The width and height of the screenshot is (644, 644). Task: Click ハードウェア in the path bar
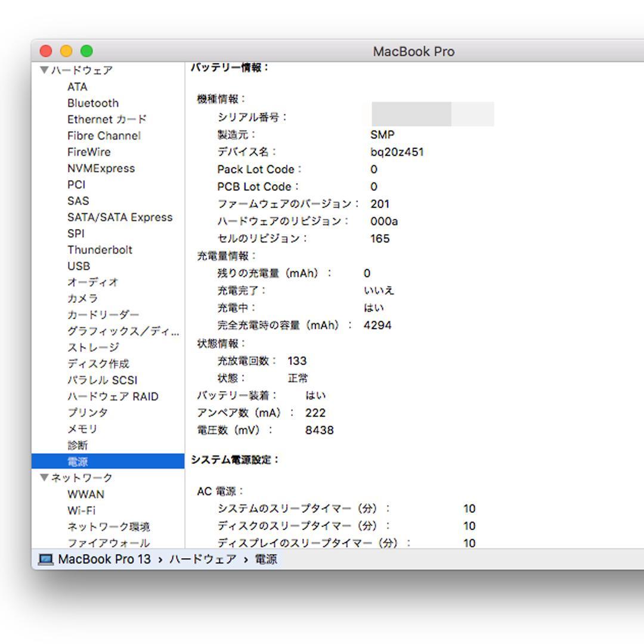click(x=203, y=559)
